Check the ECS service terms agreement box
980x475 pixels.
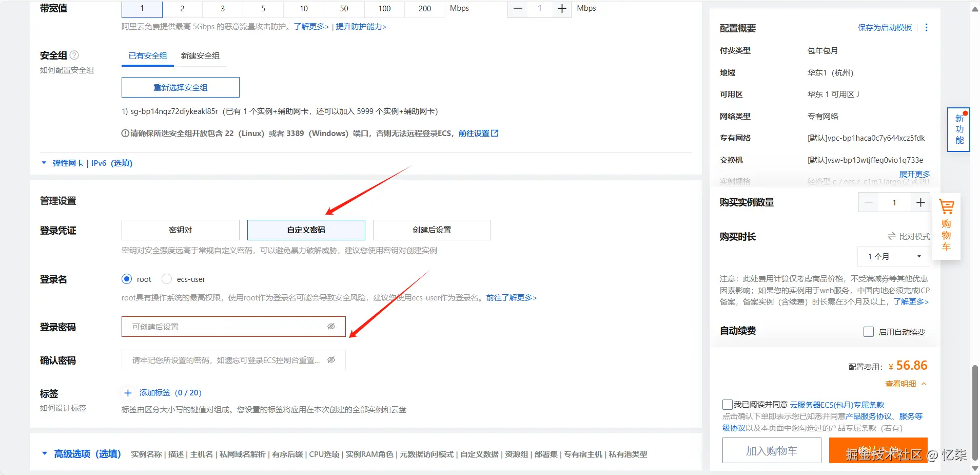click(x=728, y=405)
